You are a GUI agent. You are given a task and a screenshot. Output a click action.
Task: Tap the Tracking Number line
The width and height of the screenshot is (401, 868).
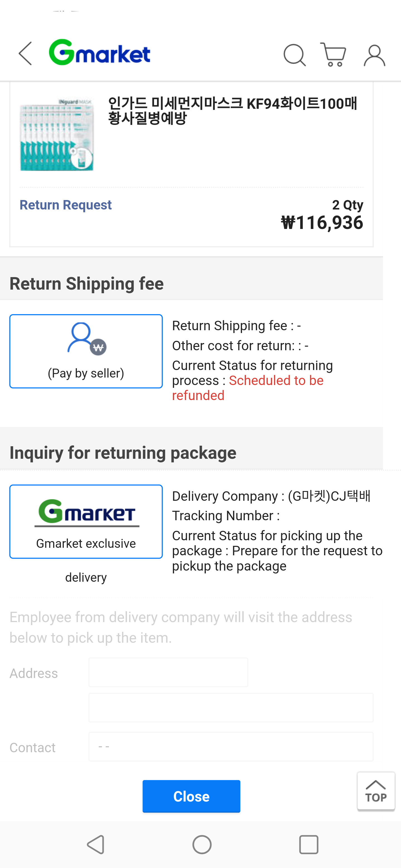click(x=226, y=516)
